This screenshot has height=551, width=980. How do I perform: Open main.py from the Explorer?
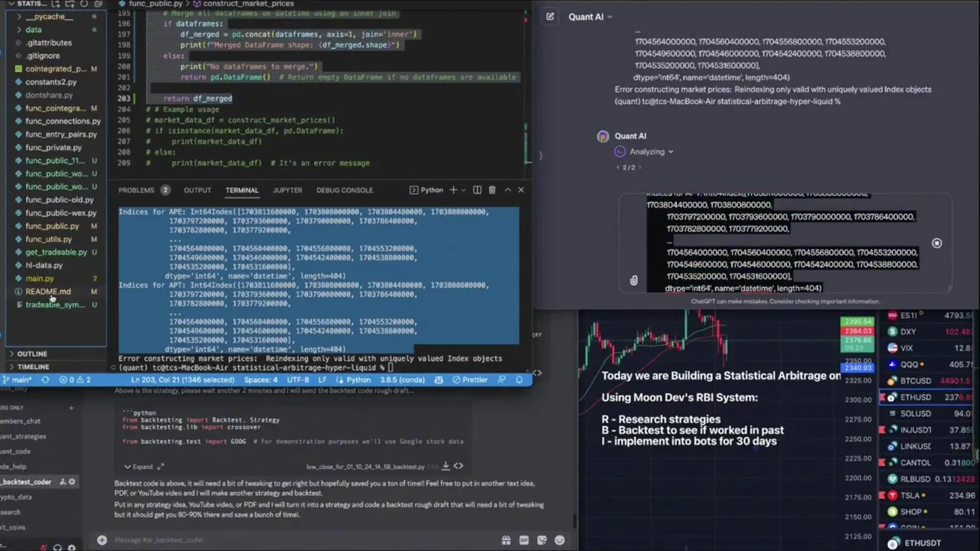pyautogui.click(x=40, y=279)
